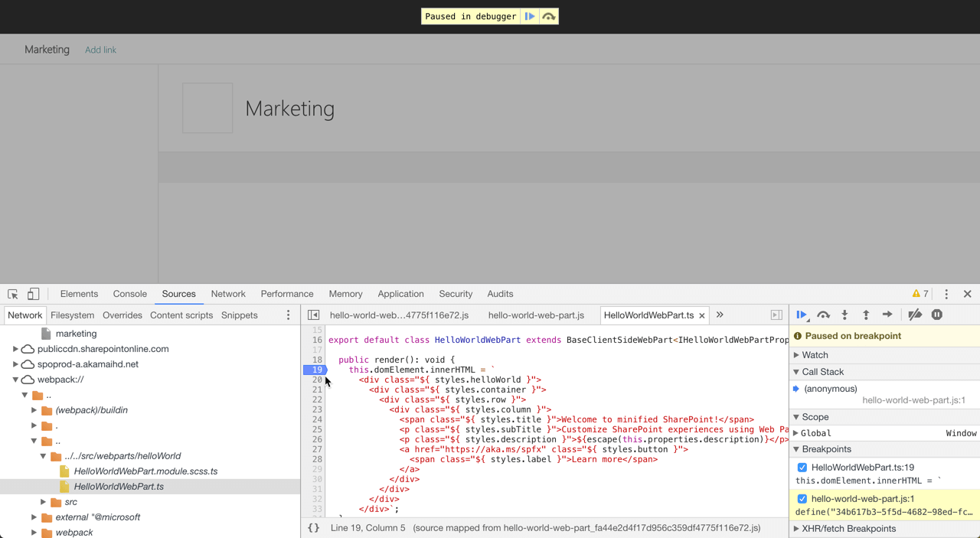Resume script from Paused in debugger overlay
This screenshot has height=538, width=980.
point(530,16)
